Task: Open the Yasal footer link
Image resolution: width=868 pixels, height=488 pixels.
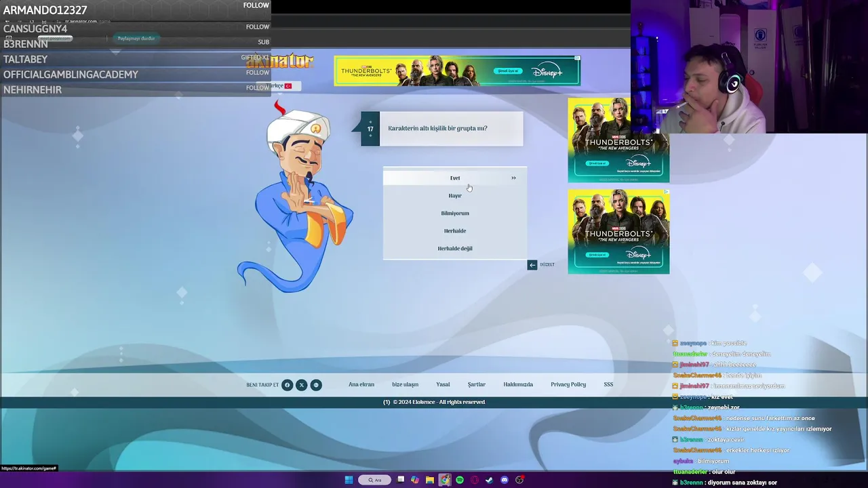Action: point(443,384)
